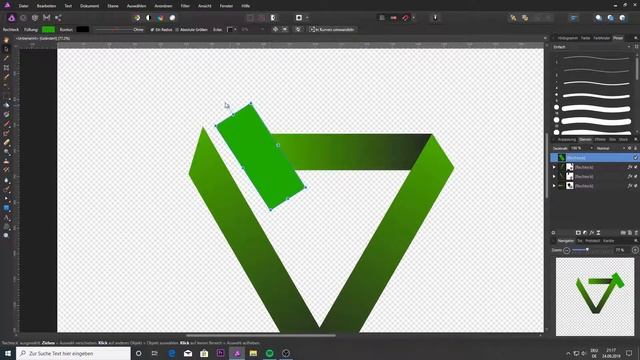Switch to the Protokoll panel tab
640x360 pixels.
(x=592, y=241)
